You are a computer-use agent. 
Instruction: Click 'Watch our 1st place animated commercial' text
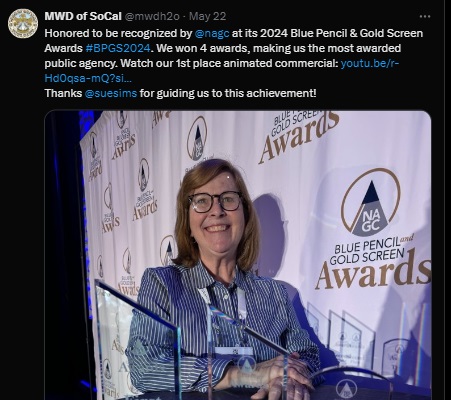(229, 63)
